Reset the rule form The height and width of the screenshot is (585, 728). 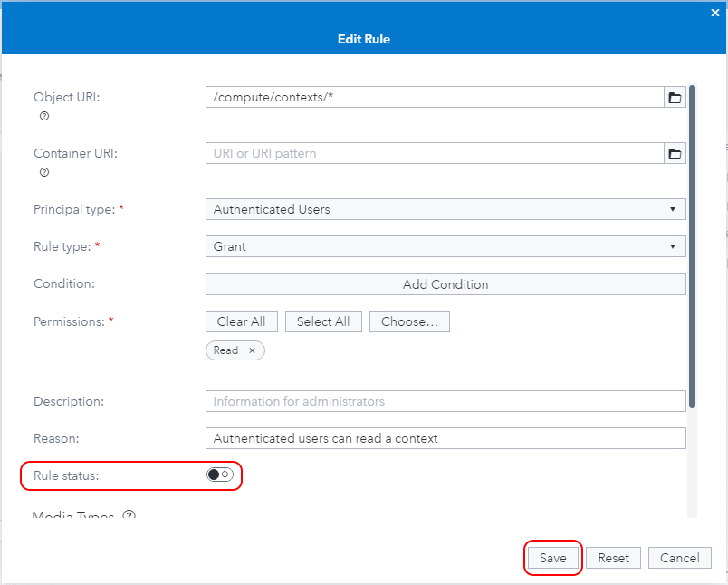pyautogui.click(x=613, y=558)
